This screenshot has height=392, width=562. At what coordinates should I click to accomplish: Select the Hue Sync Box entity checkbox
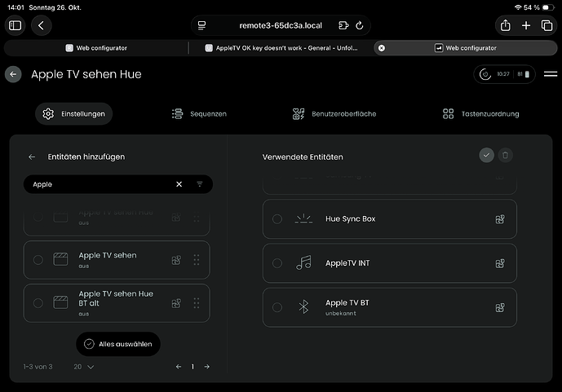(x=277, y=219)
